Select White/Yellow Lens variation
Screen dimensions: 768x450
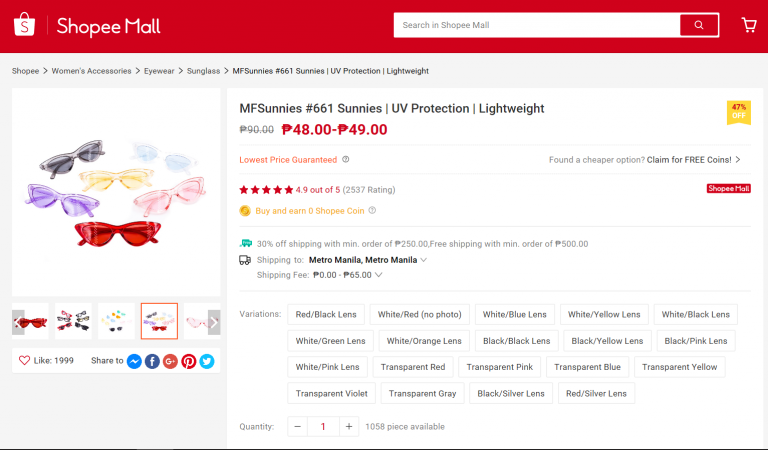(604, 314)
